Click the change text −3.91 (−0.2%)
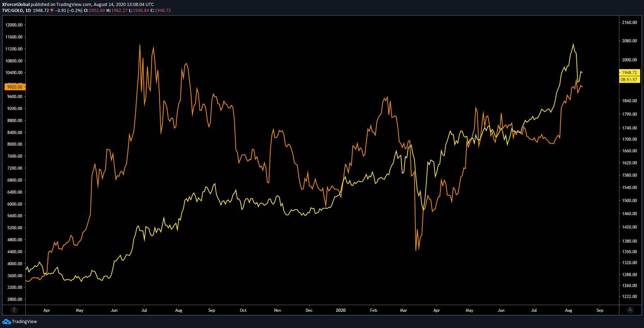This screenshot has height=328, width=644. [69, 11]
